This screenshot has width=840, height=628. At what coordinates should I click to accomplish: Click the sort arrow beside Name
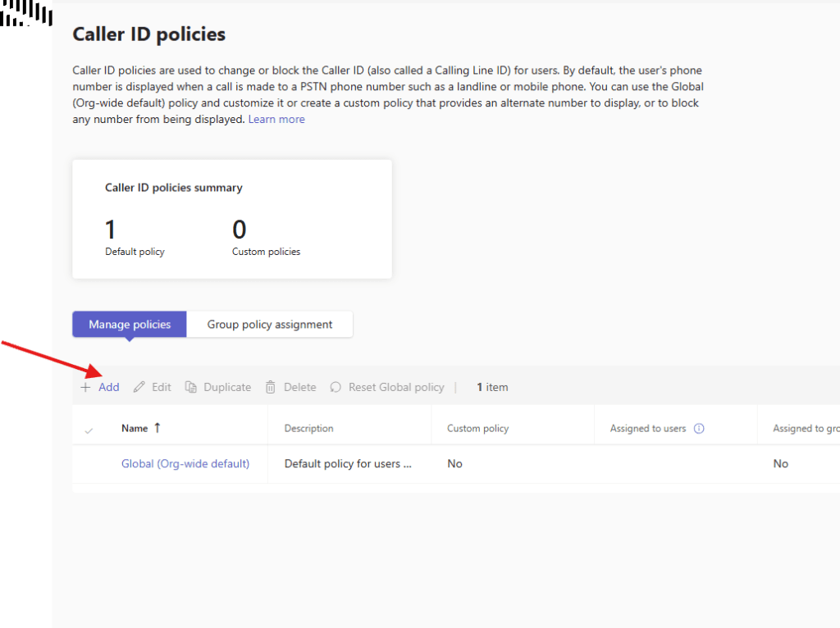(157, 428)
